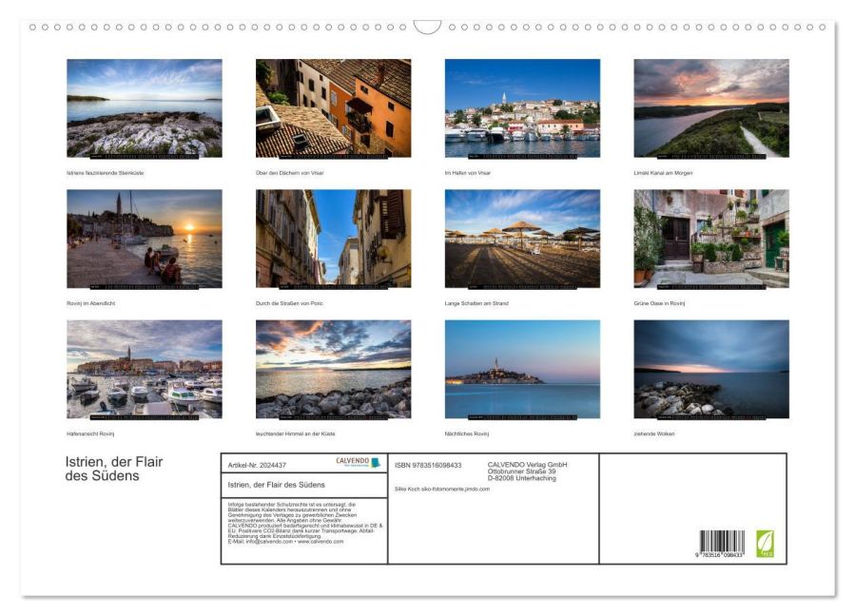Select the beach umbrellas shadow photo

pos(522,239)
